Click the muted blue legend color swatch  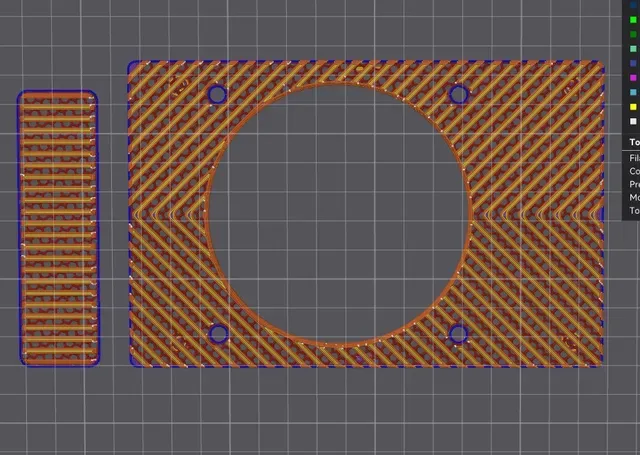pos(633,63)
